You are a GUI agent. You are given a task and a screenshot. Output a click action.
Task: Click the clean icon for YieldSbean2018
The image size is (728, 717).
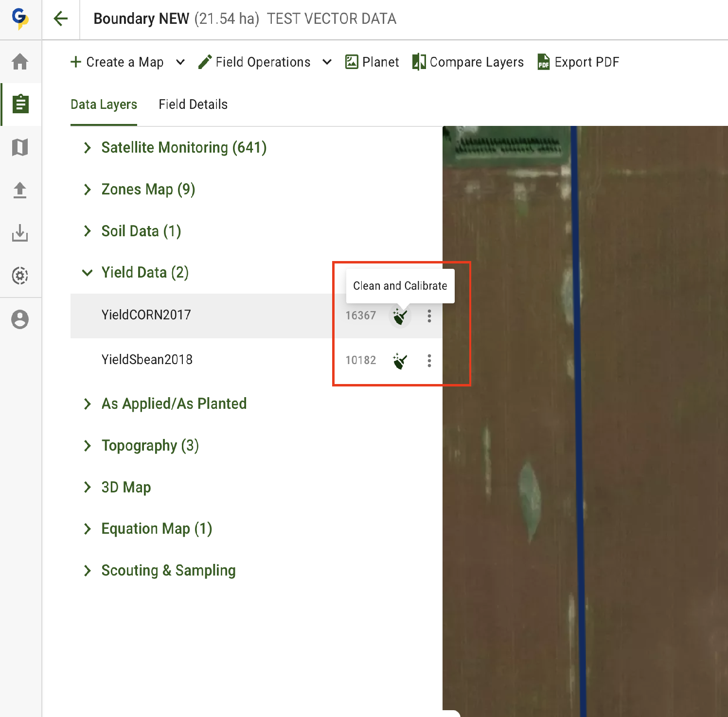(x=400, y=361)
